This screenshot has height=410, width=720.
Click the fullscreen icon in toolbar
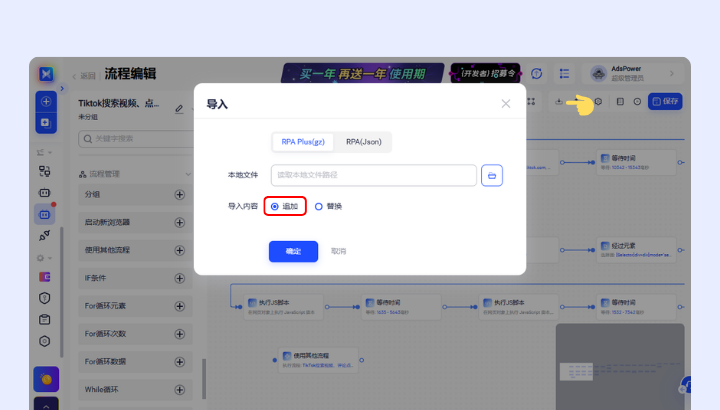coord(531,101)
